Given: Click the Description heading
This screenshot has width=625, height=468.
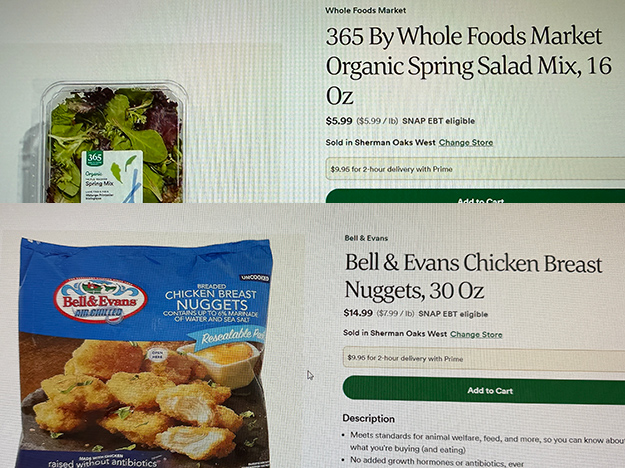Looking at the screenshot, I should (x=368, y=419).
